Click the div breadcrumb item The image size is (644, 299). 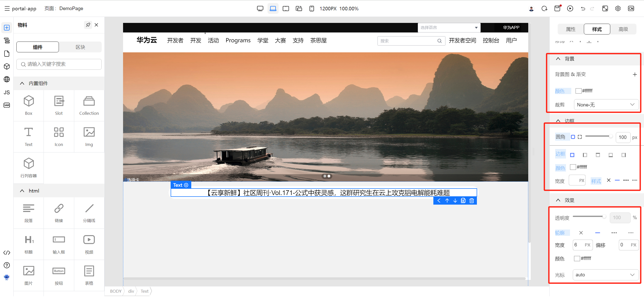131,291
